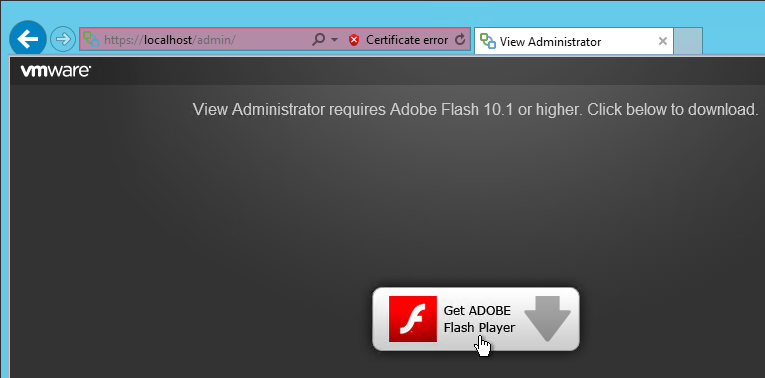Click the forward navigation arrow button
The image size is (765, 378).
[x=63, y=40]
